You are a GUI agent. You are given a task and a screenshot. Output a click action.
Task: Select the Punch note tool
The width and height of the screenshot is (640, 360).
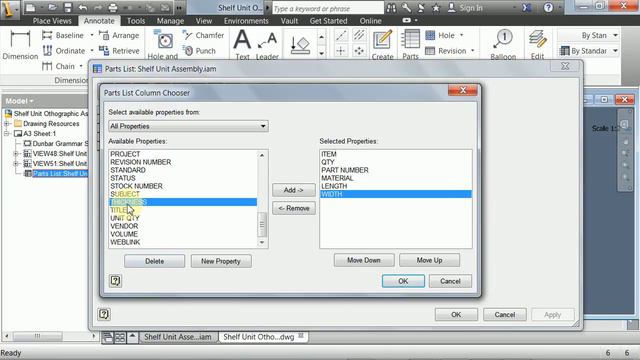click(x=199, y=51)
